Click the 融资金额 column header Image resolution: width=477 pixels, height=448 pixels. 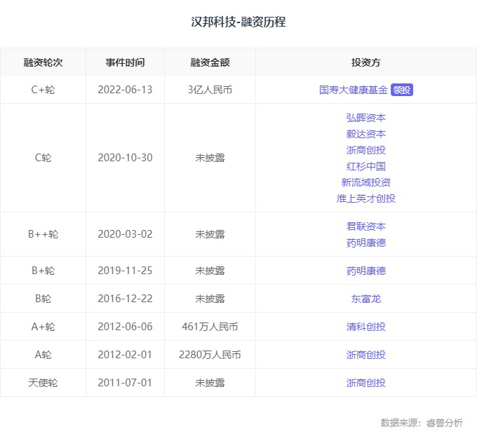coord(210,62)
